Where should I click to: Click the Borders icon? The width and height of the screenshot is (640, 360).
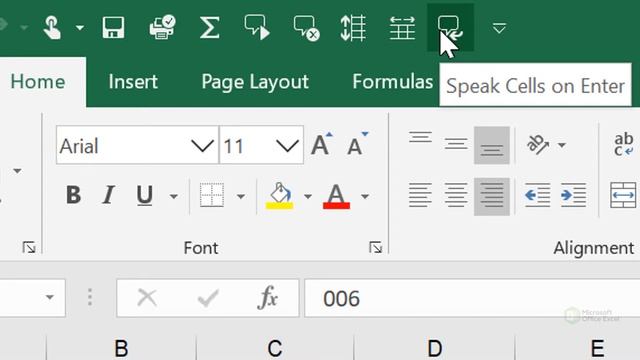click(211, 195)
